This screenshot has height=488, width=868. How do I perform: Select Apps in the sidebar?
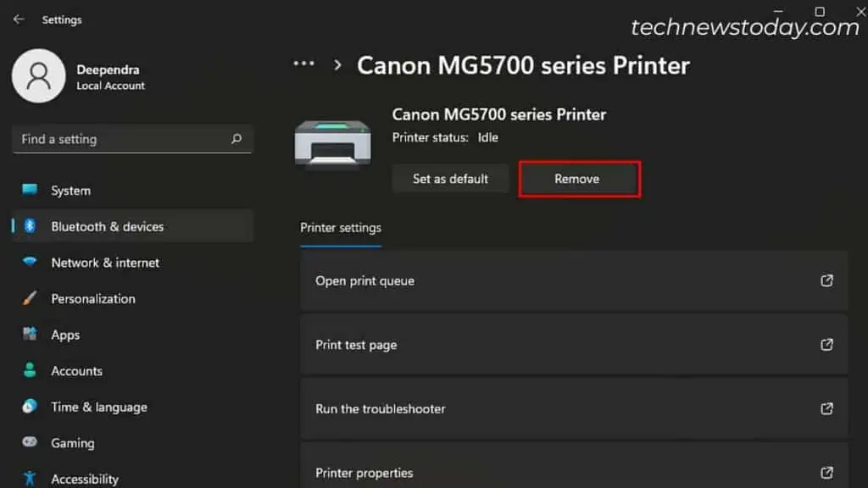[x=65, y=335]
